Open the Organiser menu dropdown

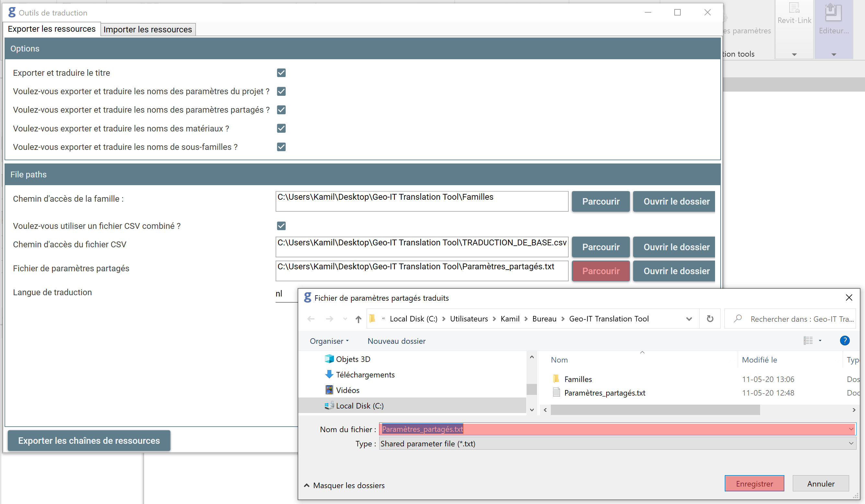click(329, 341)
